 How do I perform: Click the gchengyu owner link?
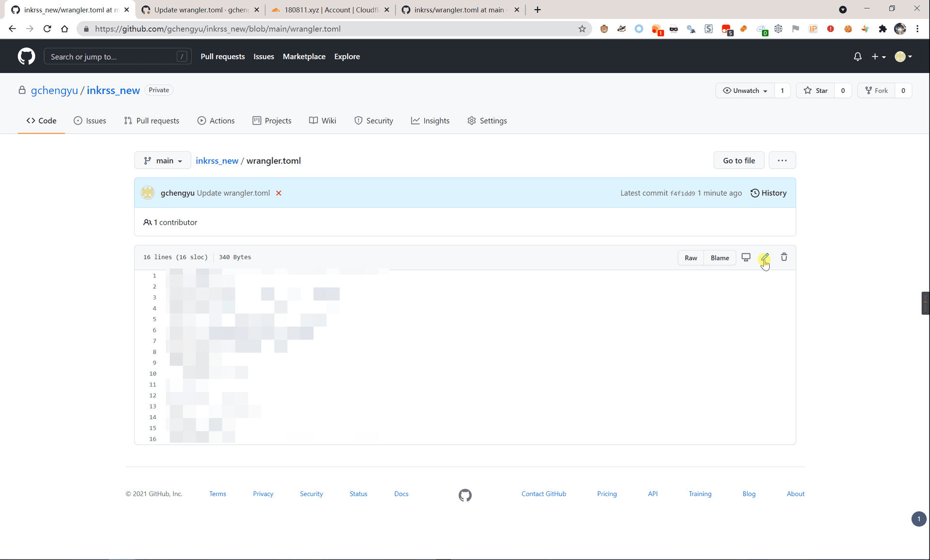click(54, 90)
